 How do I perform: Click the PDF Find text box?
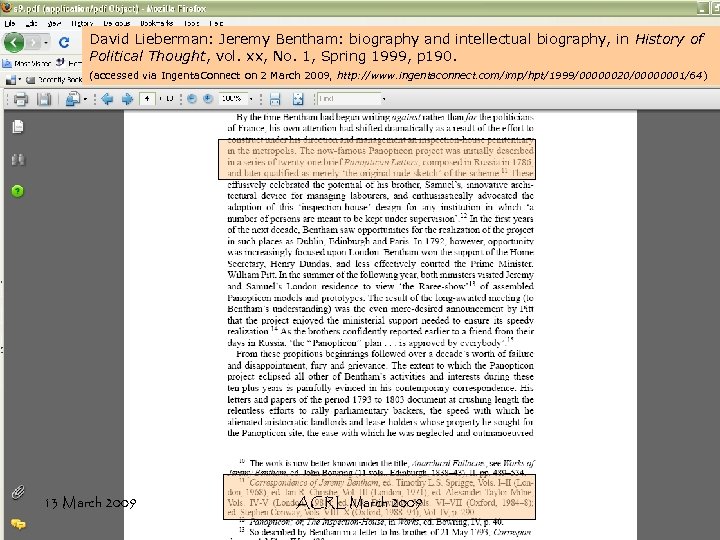[348, 99]
